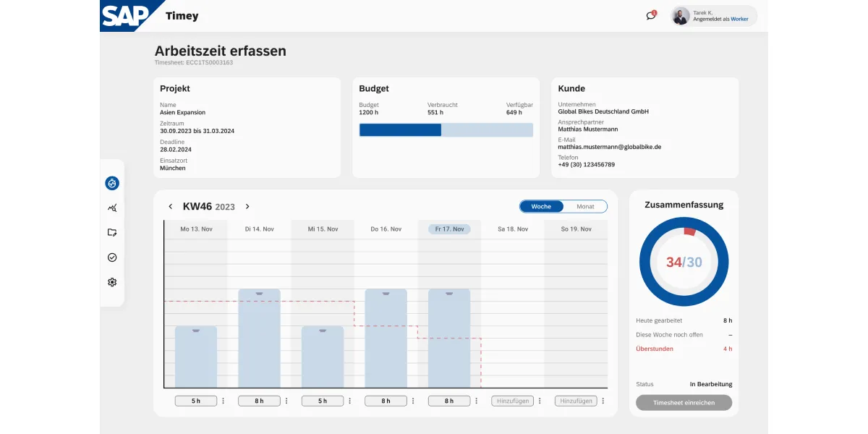Go to next calendar week after KW46

[x=247, y=207]
